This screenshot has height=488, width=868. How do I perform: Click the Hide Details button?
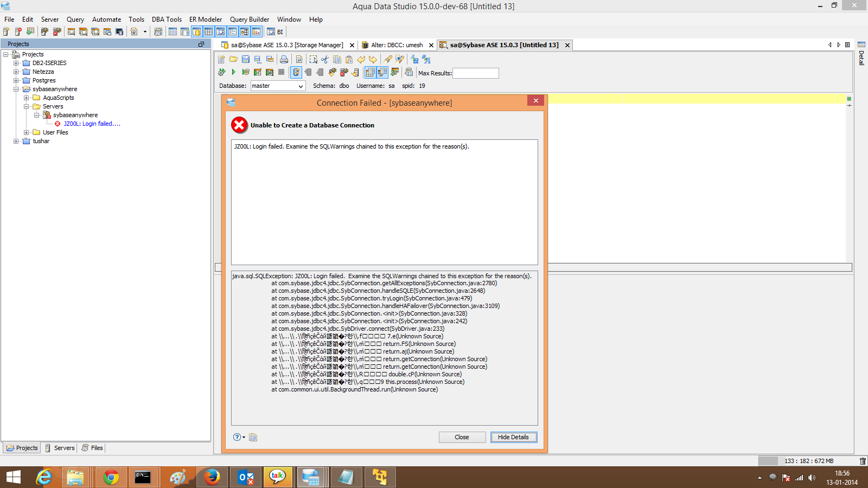(514, 437)
